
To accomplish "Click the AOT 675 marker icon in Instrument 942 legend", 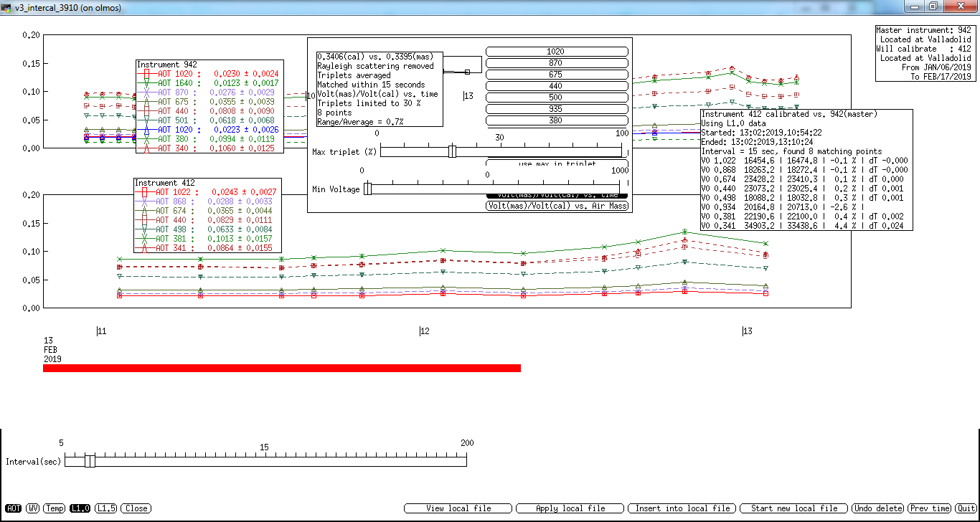I will 146,102.
